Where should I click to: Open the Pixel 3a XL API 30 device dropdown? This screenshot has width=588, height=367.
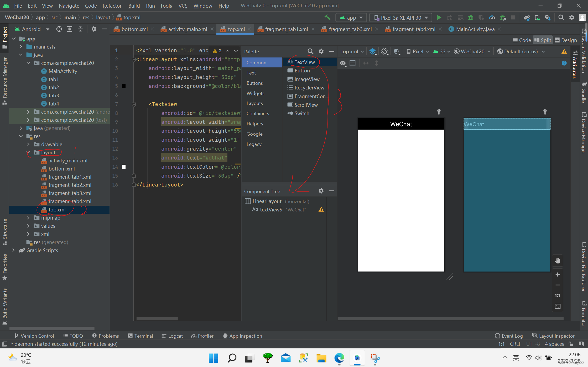401,18
